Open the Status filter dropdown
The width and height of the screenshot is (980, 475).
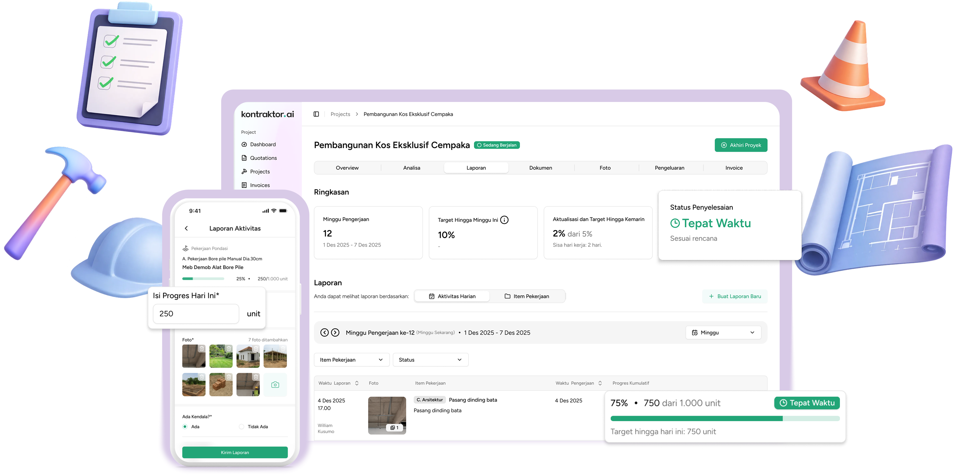coord(430,360)
